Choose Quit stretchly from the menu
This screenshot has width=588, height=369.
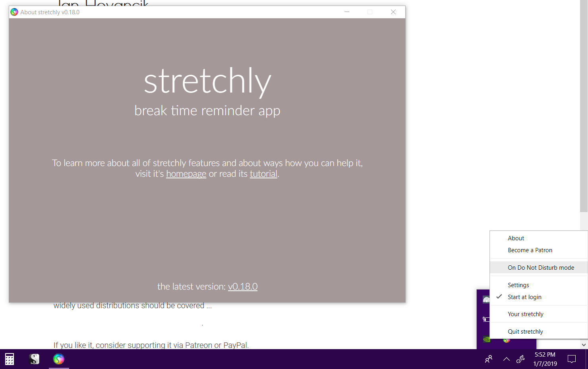click(x=539, y=332)
